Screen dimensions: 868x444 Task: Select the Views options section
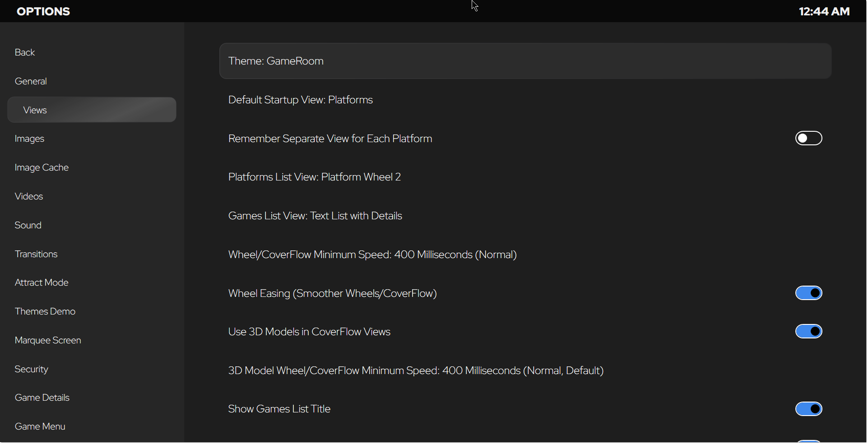[x=92, y=110]
